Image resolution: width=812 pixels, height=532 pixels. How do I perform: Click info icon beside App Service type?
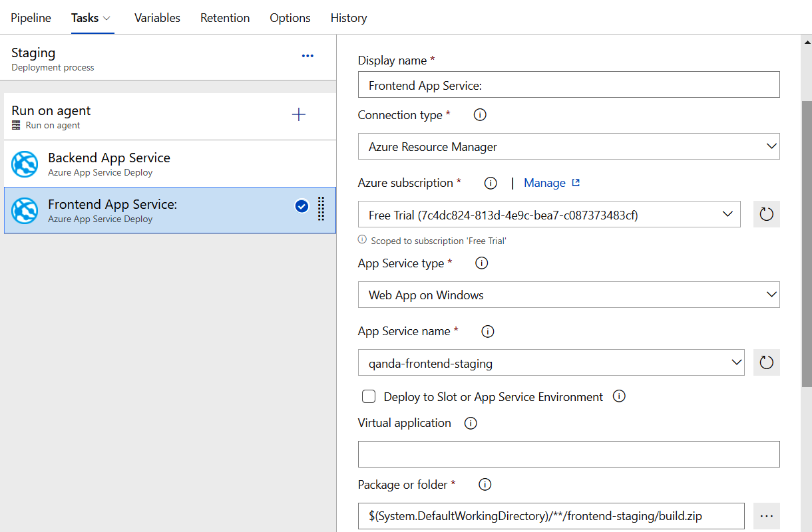tap(481, 263)
